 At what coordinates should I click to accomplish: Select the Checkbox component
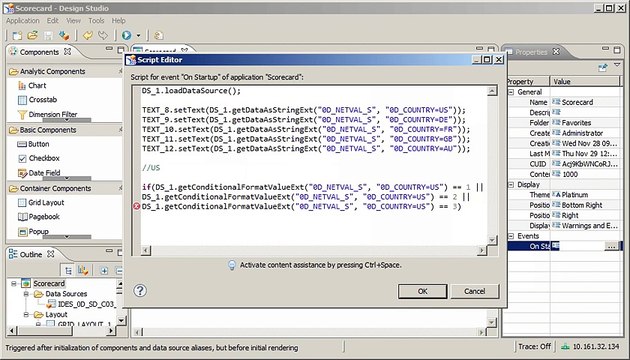point(39,158)
